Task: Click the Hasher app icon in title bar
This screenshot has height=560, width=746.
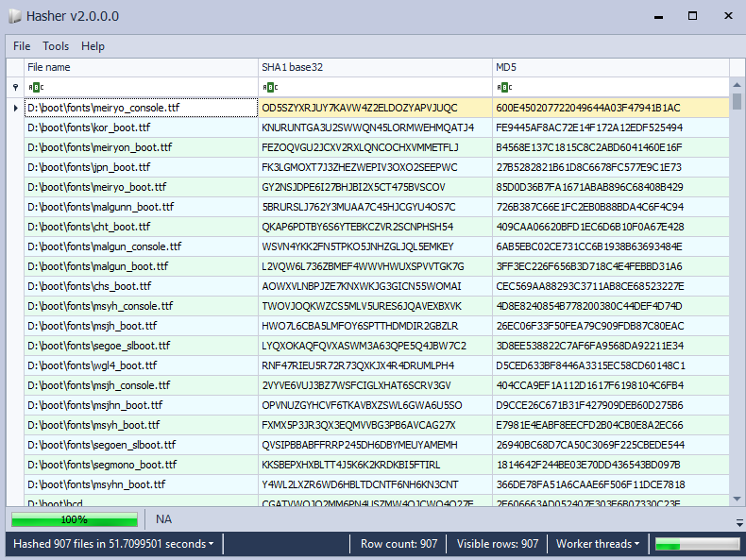Action: (14, 16)
